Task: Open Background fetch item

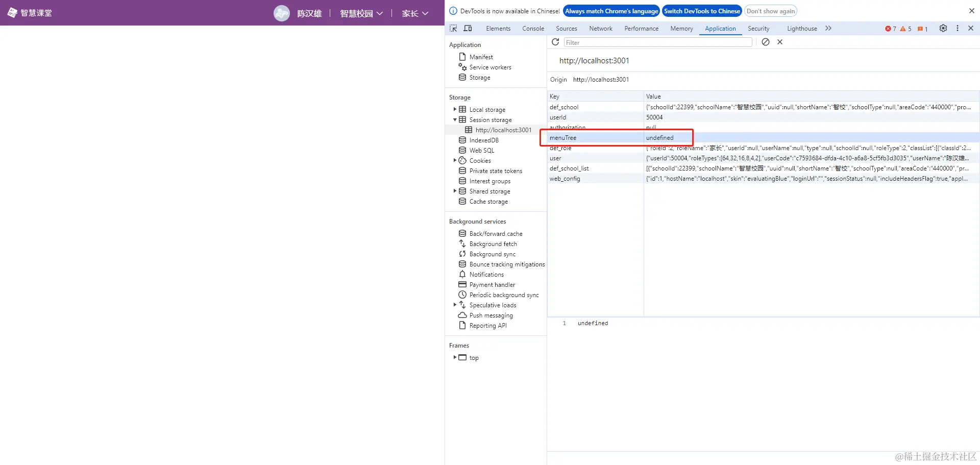Action: pyautogui.click(x=493, y=244)
